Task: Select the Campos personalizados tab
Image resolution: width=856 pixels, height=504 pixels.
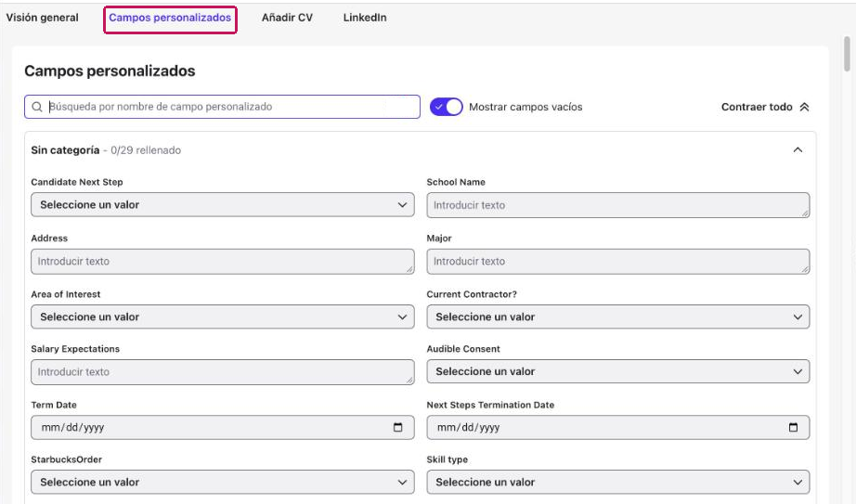Action: pyautogui.click(x=170, y=18)
